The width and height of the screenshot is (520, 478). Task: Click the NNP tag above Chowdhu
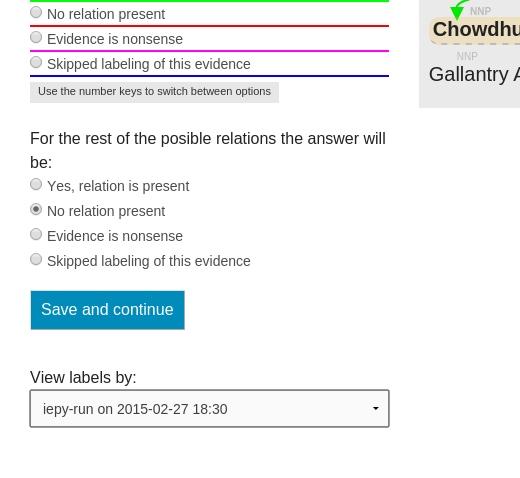tap(480, 11)
